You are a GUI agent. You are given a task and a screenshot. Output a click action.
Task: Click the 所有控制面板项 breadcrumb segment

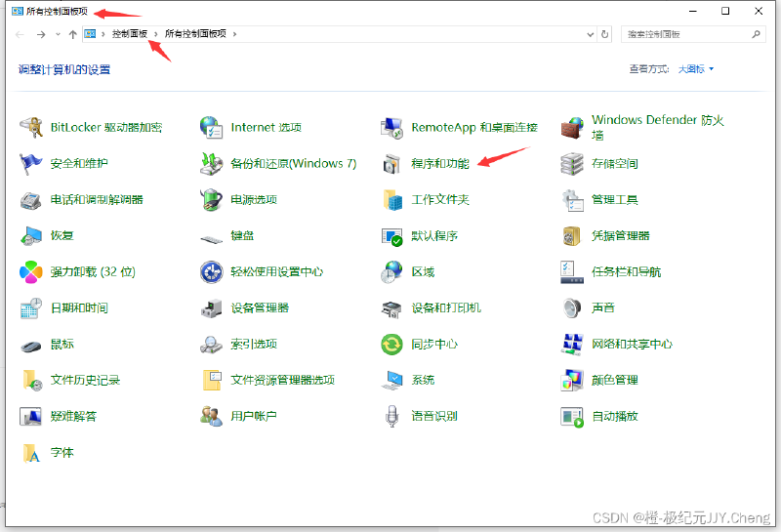coord(195,34)
